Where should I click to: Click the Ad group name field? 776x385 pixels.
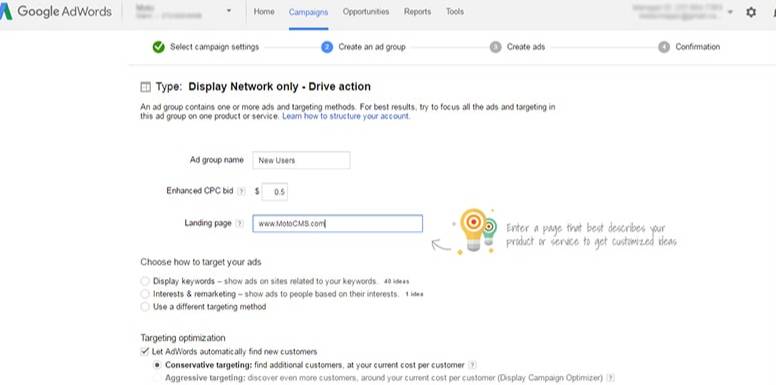tap(301, 160)
